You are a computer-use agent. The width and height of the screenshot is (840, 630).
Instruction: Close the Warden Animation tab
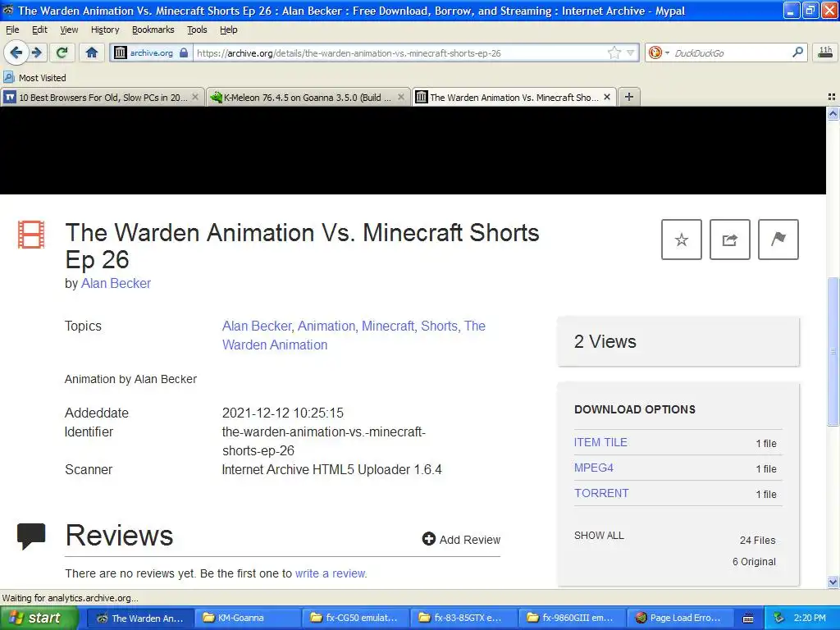(607, 98)
